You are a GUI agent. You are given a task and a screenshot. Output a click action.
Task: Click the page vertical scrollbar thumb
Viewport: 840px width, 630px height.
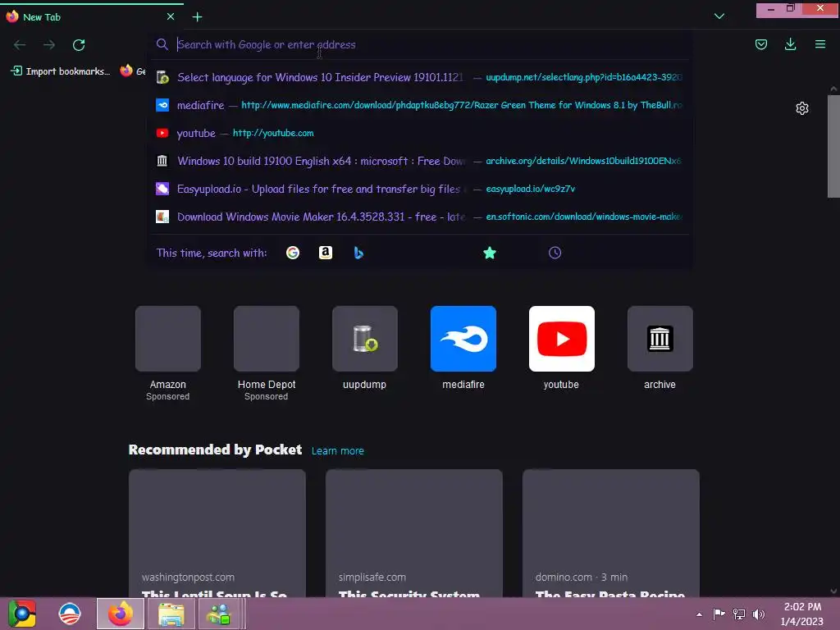[x=833, y=146]
